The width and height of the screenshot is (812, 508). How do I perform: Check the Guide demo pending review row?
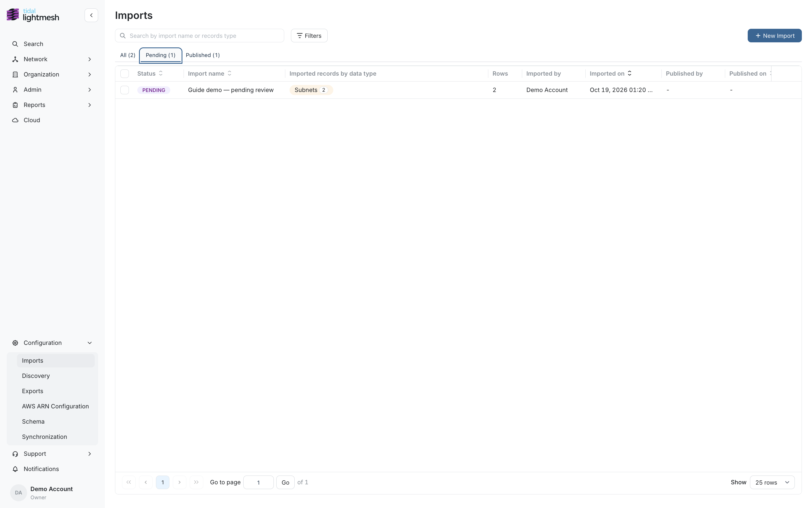click(125, 90)
